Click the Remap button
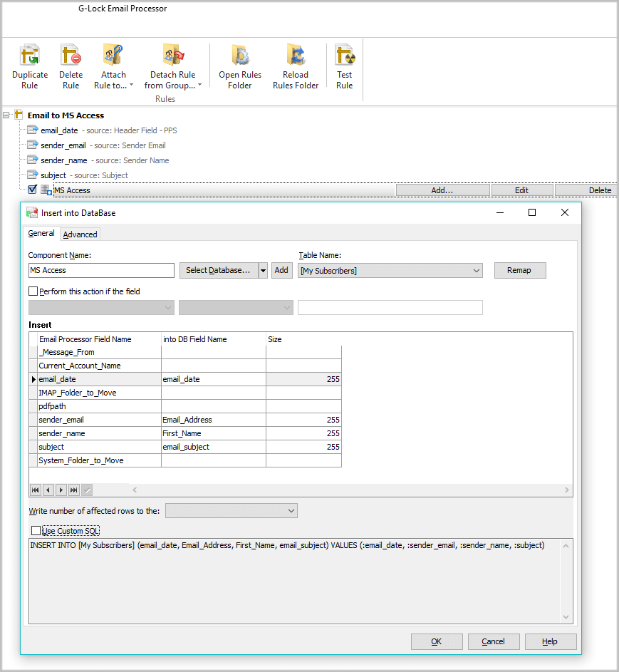The width and height of the screenshot is (619, 672). 520,270
